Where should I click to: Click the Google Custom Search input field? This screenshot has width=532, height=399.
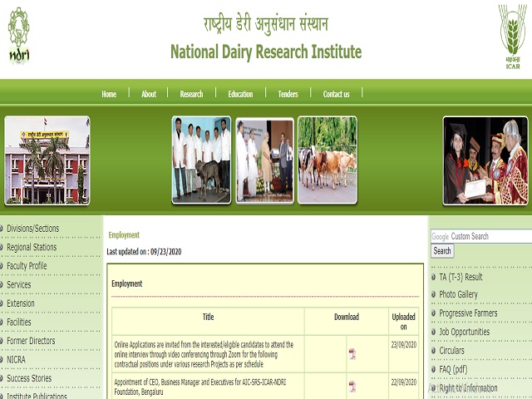click(481, 236)
